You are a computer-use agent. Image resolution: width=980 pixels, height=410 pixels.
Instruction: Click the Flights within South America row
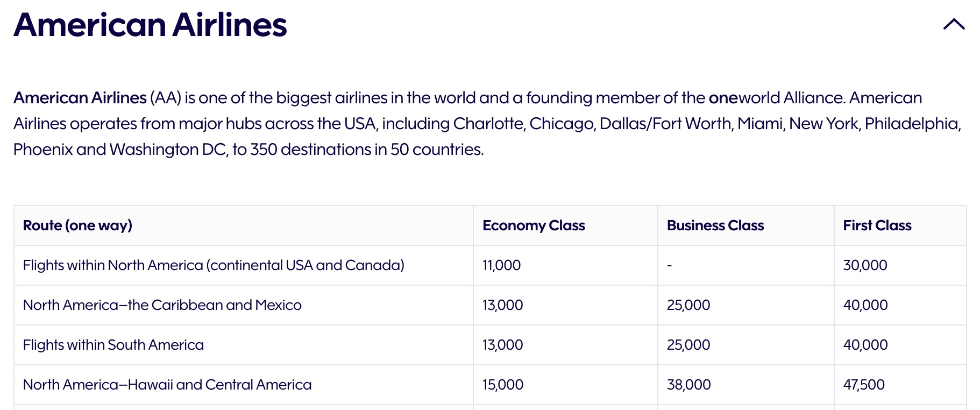point(113,344)
